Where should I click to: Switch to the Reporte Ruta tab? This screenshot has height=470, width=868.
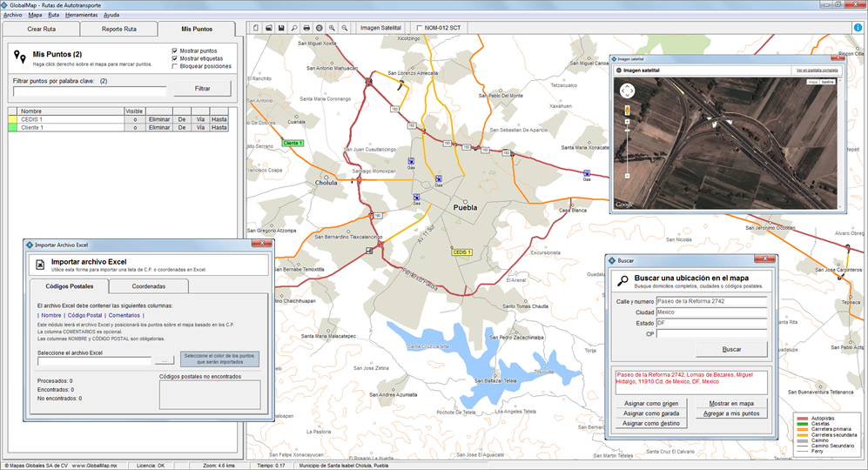pos(119,29)
